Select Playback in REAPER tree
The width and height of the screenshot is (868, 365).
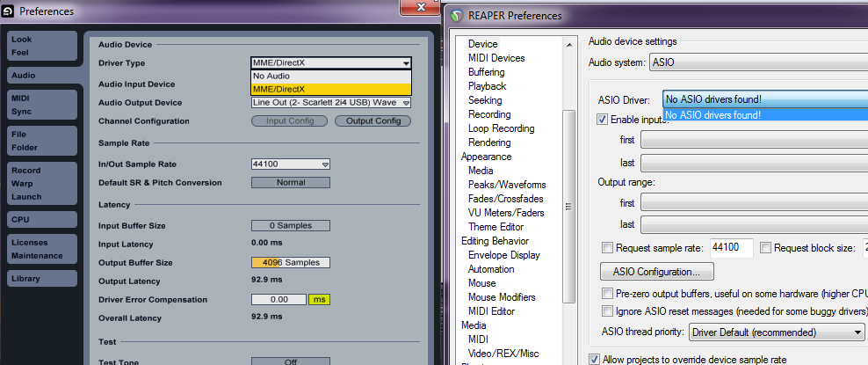point(487,86)
